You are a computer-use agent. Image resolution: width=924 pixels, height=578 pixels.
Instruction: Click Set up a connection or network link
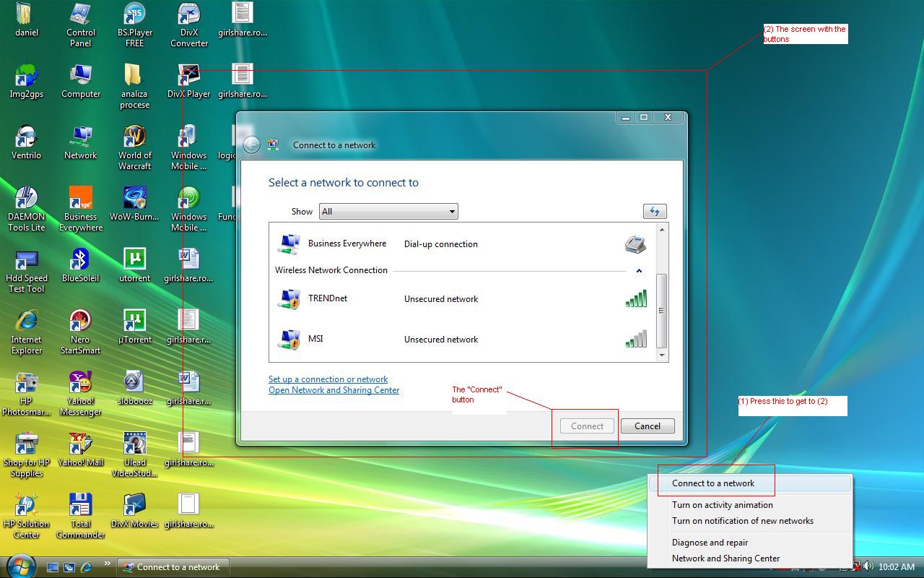[328, 379]
